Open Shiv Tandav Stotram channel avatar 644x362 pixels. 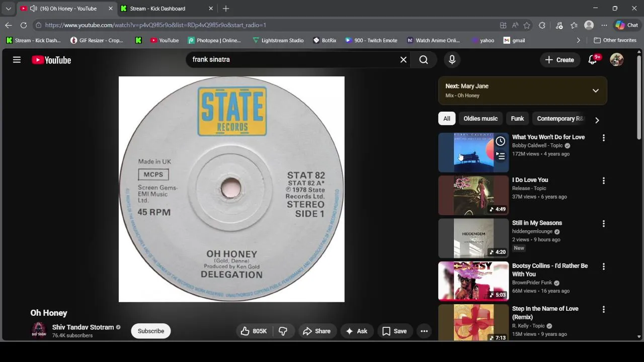(x=39, y=330)
